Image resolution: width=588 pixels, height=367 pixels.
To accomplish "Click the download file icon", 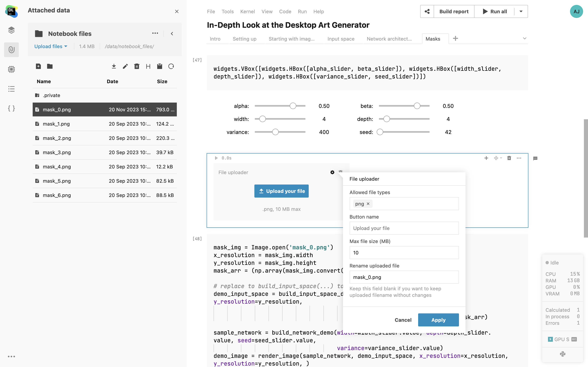I will click(x=114, y=66).
